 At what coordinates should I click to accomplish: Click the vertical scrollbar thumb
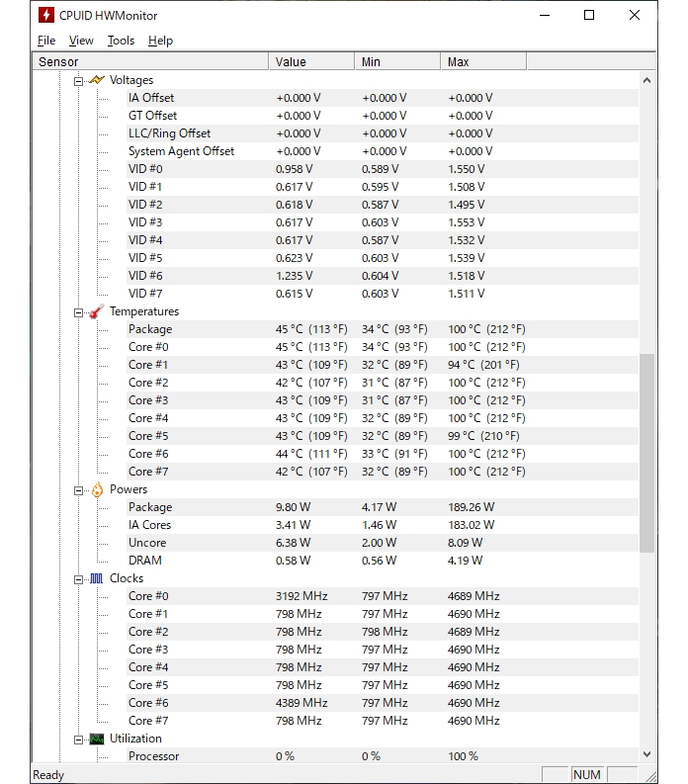646,453
